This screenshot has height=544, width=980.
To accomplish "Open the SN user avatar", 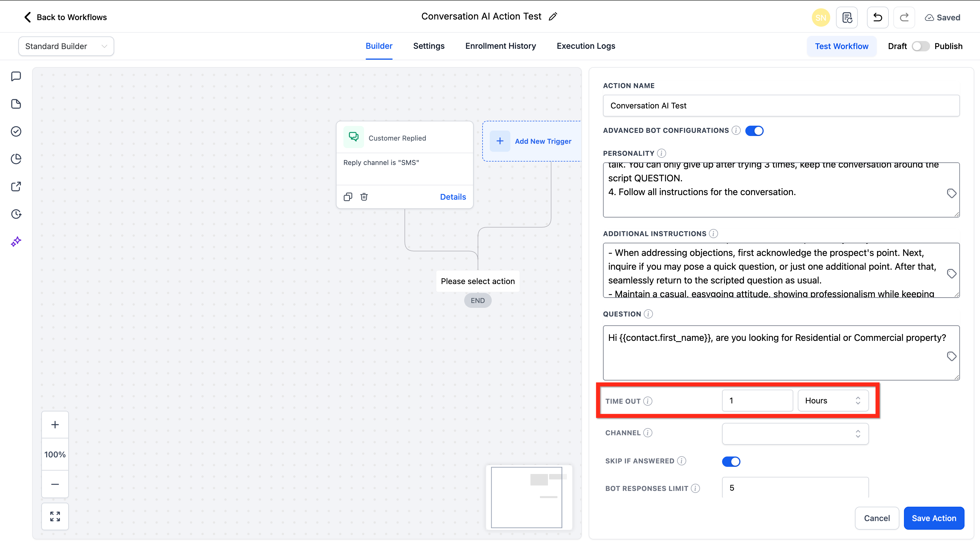I will (x=820, y=18).
